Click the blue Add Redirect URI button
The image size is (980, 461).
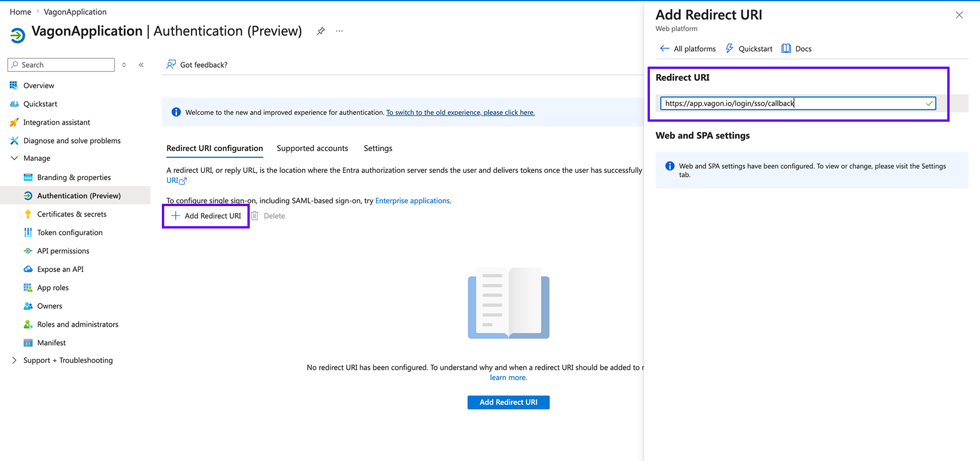point(509,402)
